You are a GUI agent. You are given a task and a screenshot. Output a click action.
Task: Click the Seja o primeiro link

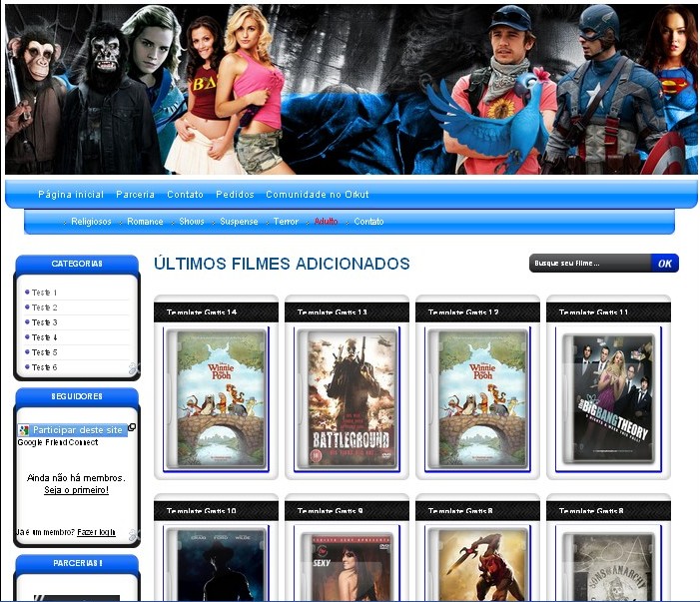76,490
